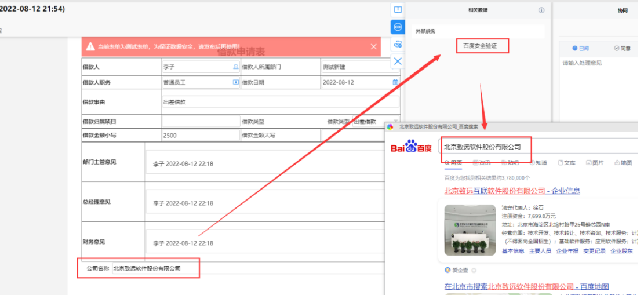Screen dimensions: 644x295
Task: Click the Baidu logo in search window
Action: (411, 147)
